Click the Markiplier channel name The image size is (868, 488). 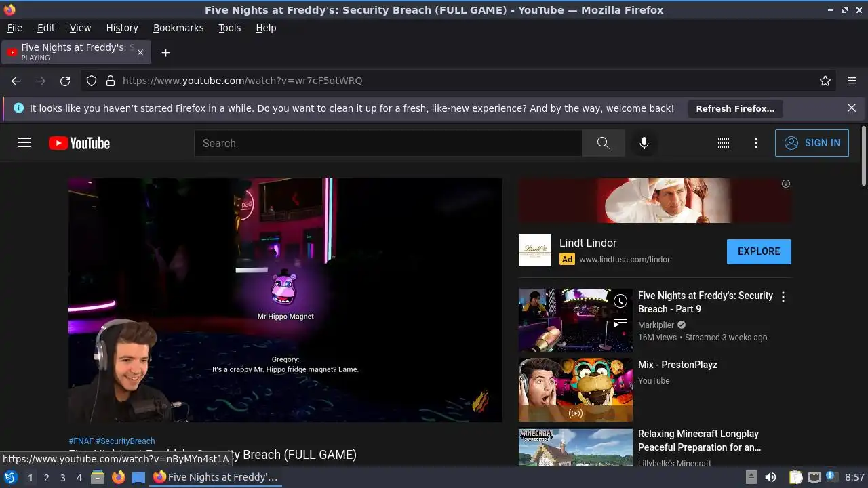pos(656,325)
